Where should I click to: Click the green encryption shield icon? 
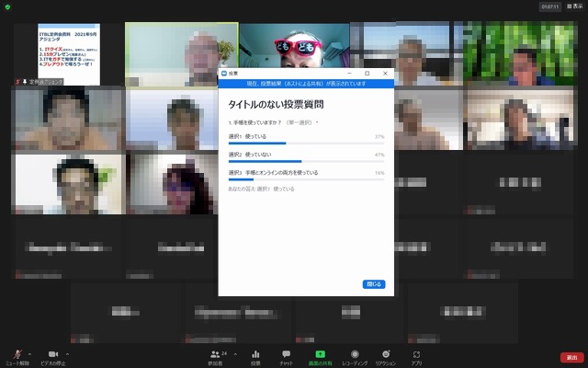[x=7, y=6]
